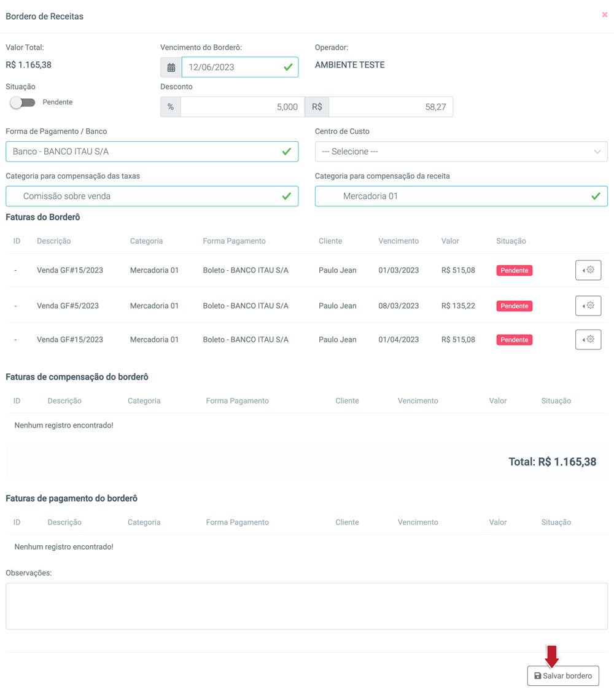The height and width of the screenshot is (700, 614).
Task: Click the discount value field showing 58,27
Action: click(391, 107)
